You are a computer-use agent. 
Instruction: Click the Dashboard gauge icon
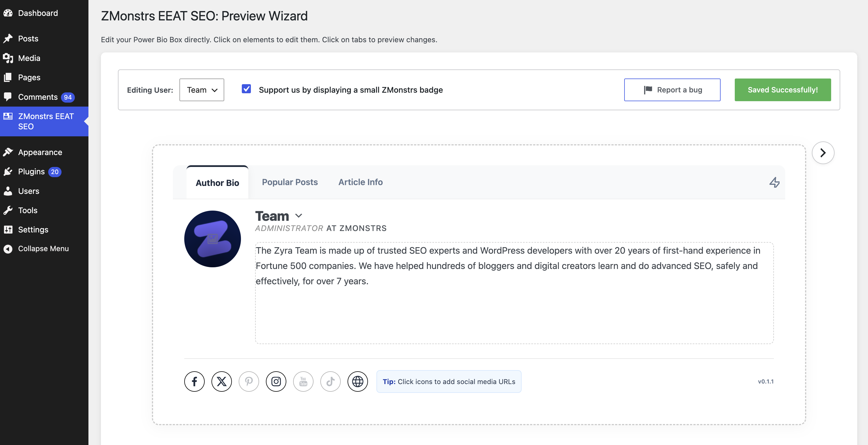(x=8, y=13)
